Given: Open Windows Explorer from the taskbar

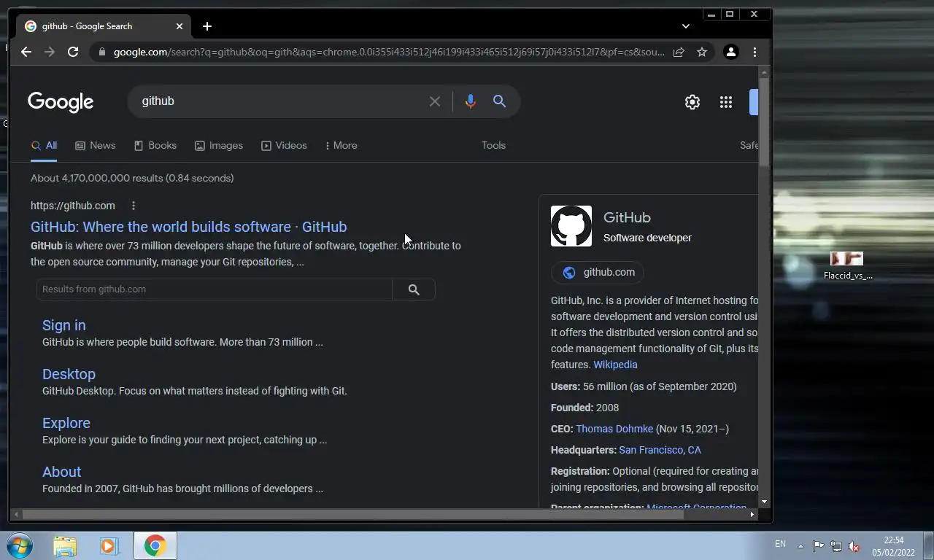Looking at the screenshot, I should pyautogui.click(x=65, y=545).
